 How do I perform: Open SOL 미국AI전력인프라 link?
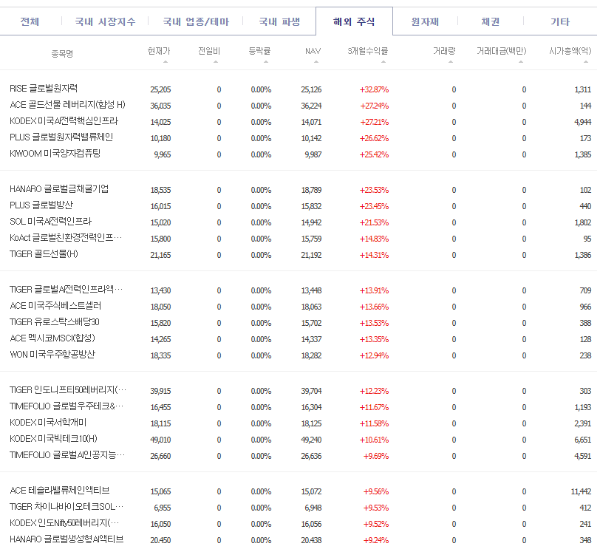(x=51, y=222)
